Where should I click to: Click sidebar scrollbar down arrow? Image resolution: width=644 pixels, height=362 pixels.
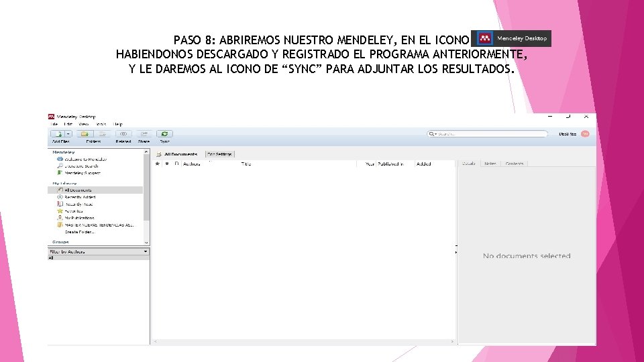pos(146,243)
